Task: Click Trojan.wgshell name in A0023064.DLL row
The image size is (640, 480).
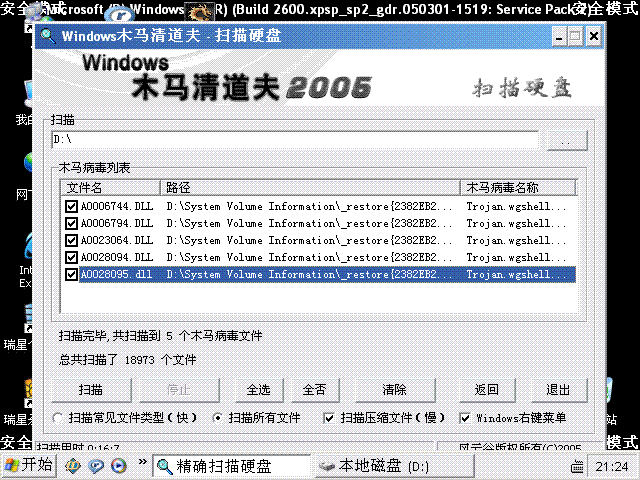Action: click(x=516, y=240)
